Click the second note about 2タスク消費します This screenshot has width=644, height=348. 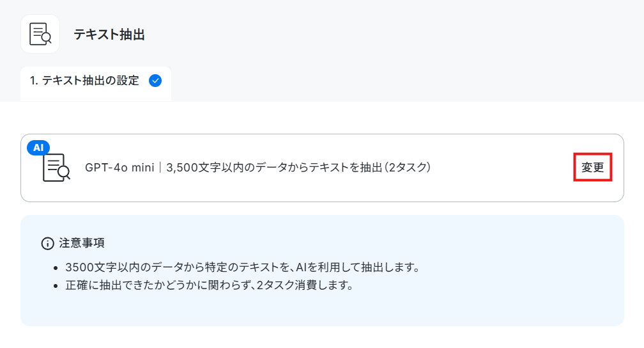pyautogui.click(x=210, y=285)
